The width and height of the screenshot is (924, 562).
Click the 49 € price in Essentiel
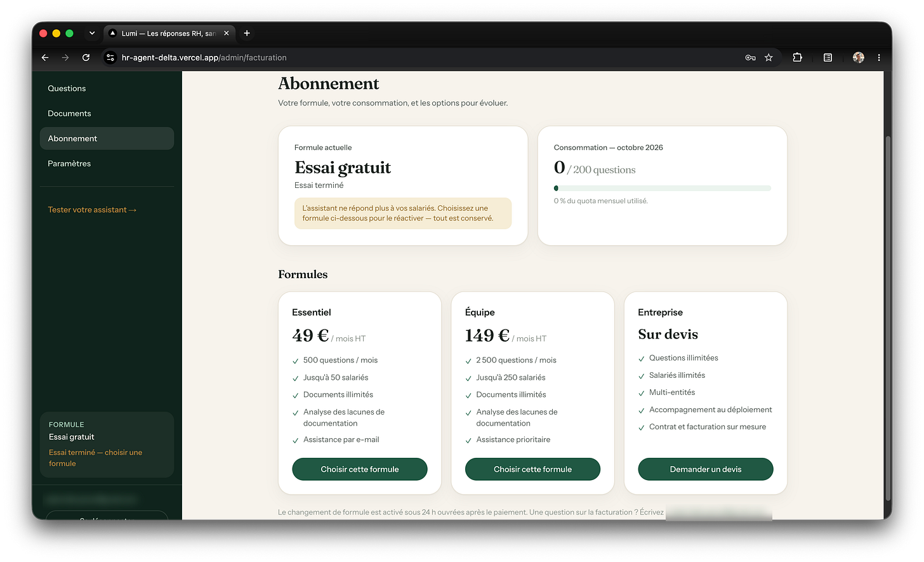point(310,335)
